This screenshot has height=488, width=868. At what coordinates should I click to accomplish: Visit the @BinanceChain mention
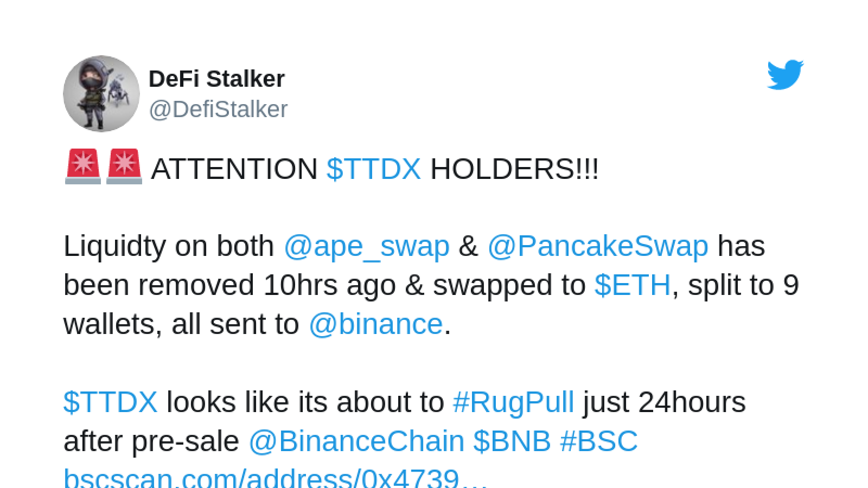click(x=356, y=441)
